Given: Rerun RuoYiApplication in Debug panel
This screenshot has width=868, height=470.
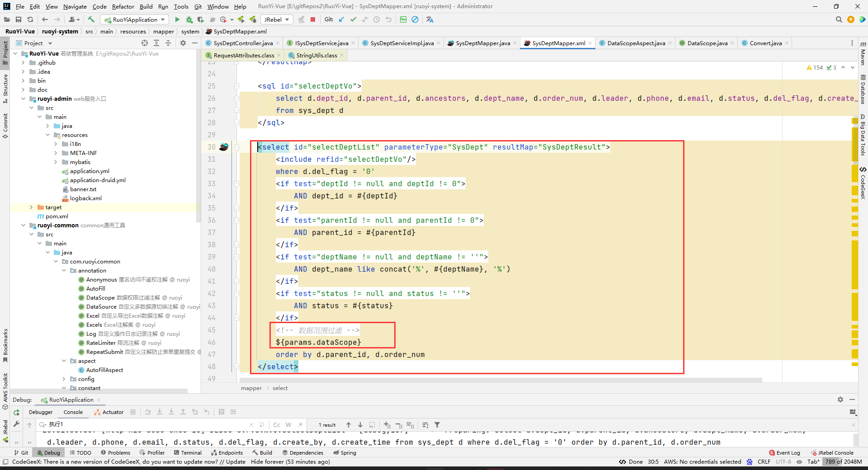Looking at the screenshot, I should tap(16, 412).
